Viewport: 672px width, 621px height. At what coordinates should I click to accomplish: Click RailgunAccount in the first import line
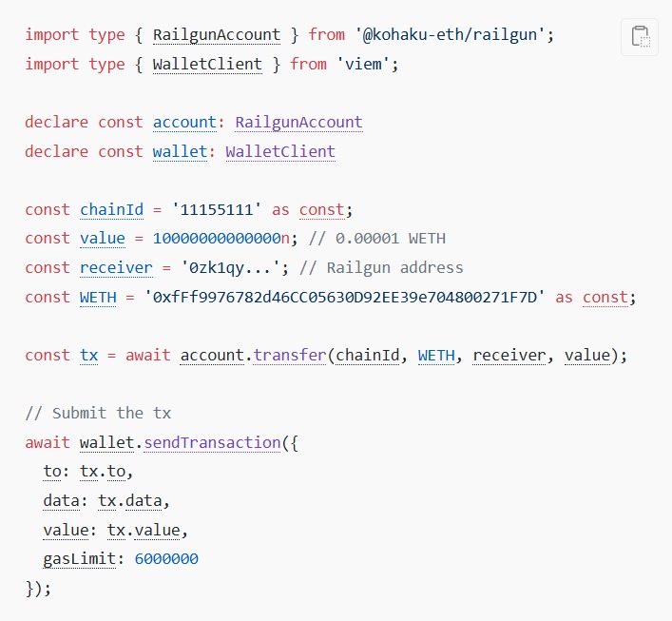point(217,34)
